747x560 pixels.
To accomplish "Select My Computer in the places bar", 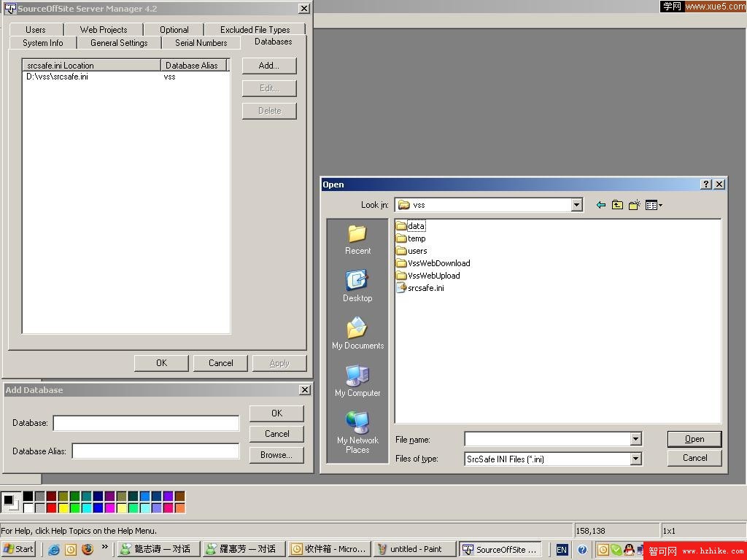I will pyautogui.click(x=357, y=381).
